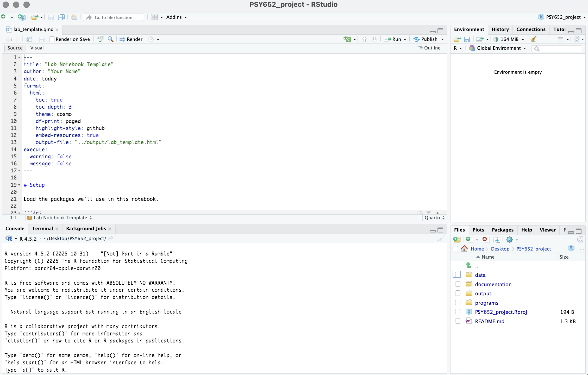Click the Environment search field
The height and width of the screenshot is (375, 588).
tap(557, 48)
